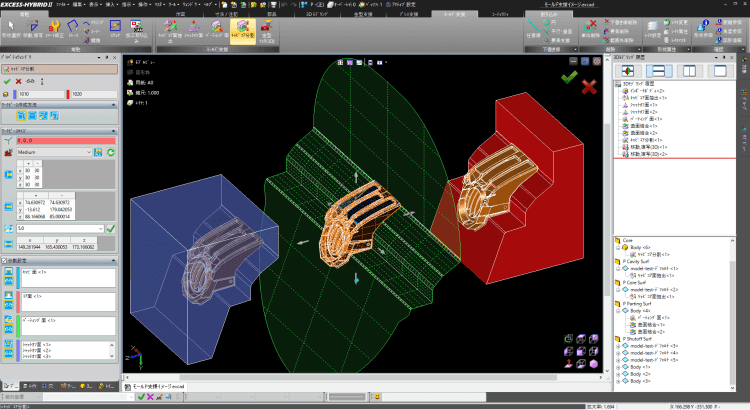Screen dimensions: 750x410
Task: Click red X in property panel
Action: (x=19, y=81)
